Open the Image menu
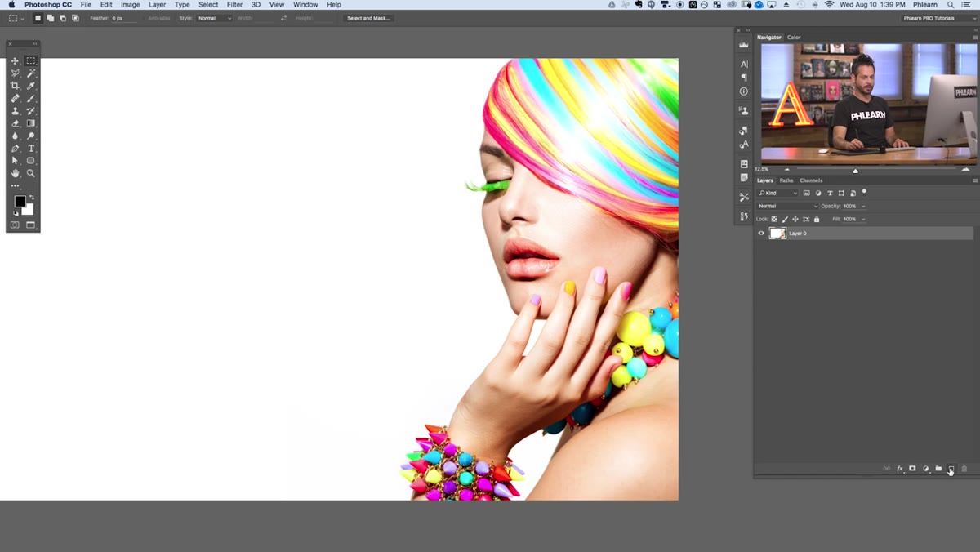This screenshot has width=980, height=552. [x=131, y=5]
